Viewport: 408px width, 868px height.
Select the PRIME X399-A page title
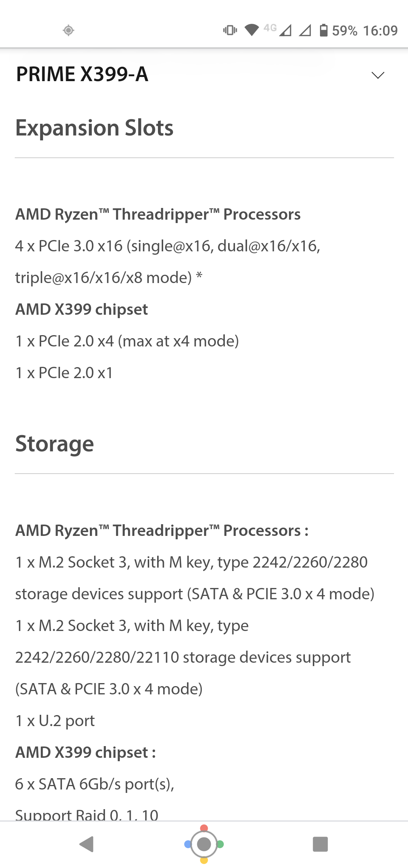tap(82, 75)
